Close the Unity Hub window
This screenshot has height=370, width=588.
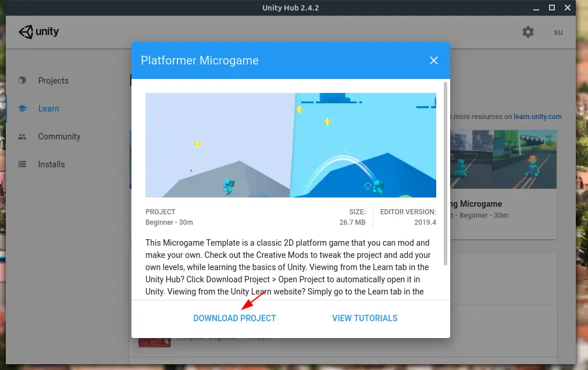pyautogui.click(x=568, y=8)
